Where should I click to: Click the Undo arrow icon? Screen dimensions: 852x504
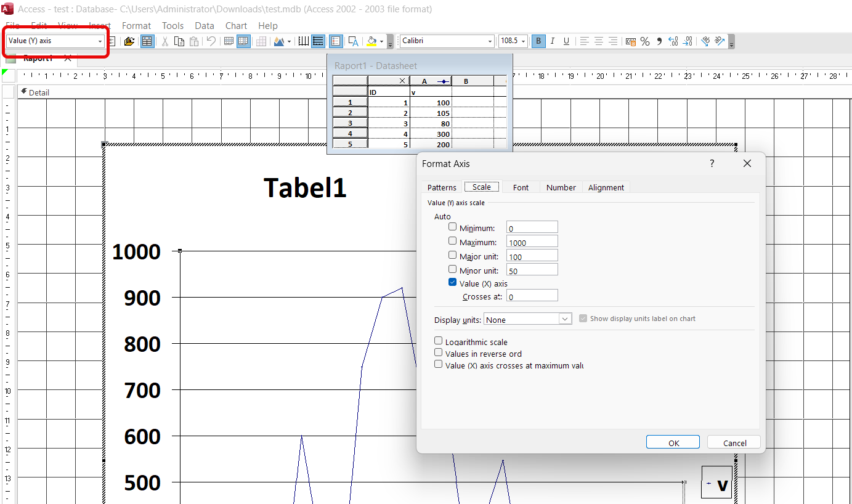[211, 41]
